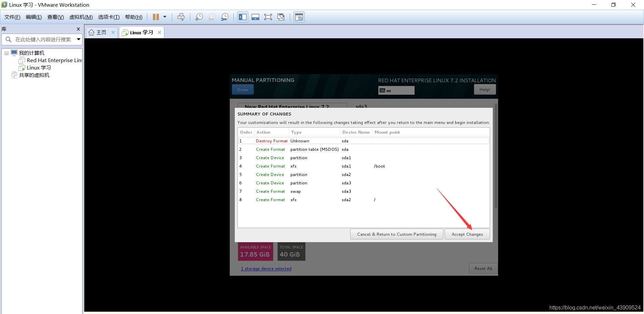Click the Send Ctrl+Alt+Del toolbar icon
Screen dimensions: 644x314
tap(181, 17)
